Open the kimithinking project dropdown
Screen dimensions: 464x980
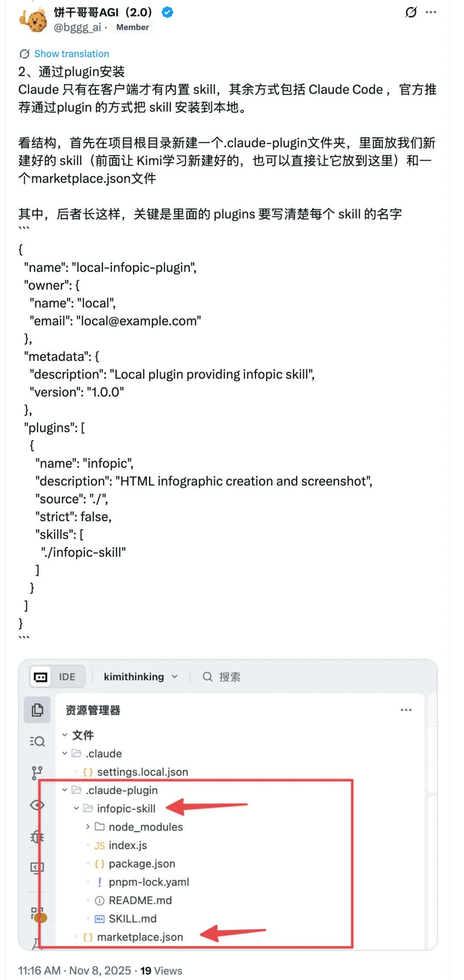(x=140, y=677)
